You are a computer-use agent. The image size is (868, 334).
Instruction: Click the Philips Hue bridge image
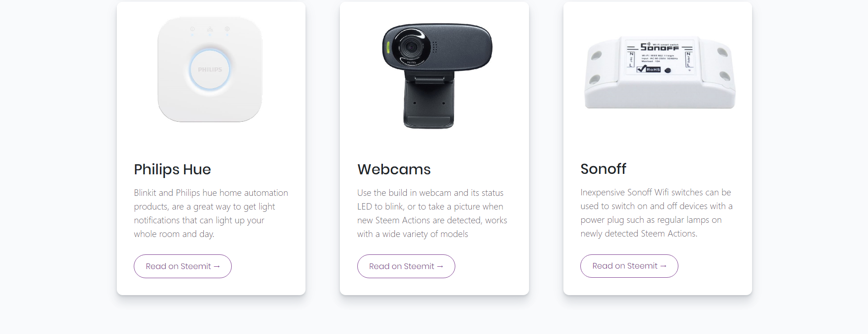click(x=210, y=69)
